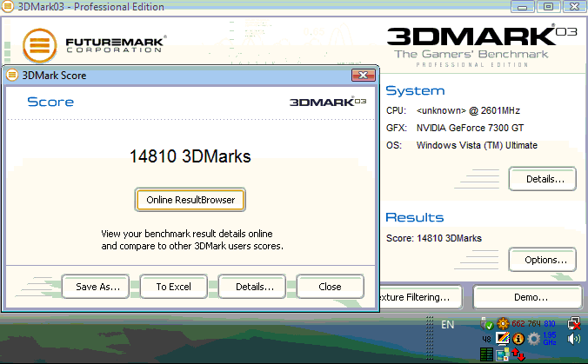Click the red up-down arrows tray icon

pyautogui.click(x=518, y=354)
